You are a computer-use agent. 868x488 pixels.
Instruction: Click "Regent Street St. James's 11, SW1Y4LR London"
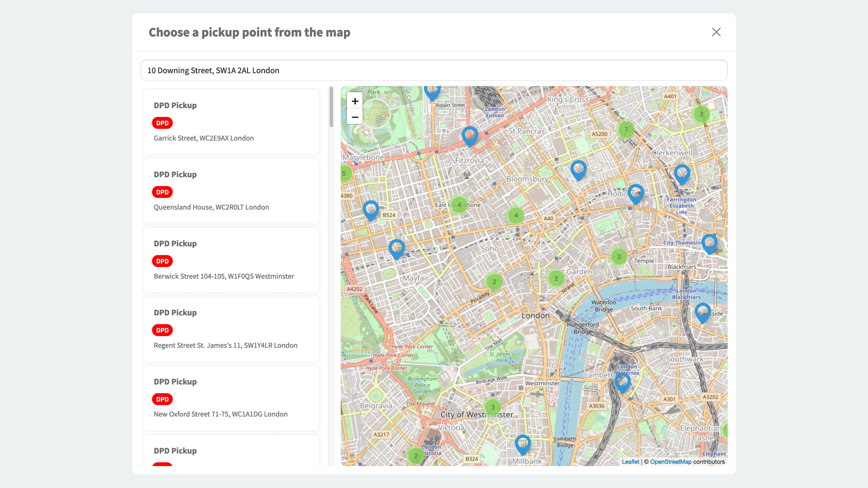tap(225, 345)
